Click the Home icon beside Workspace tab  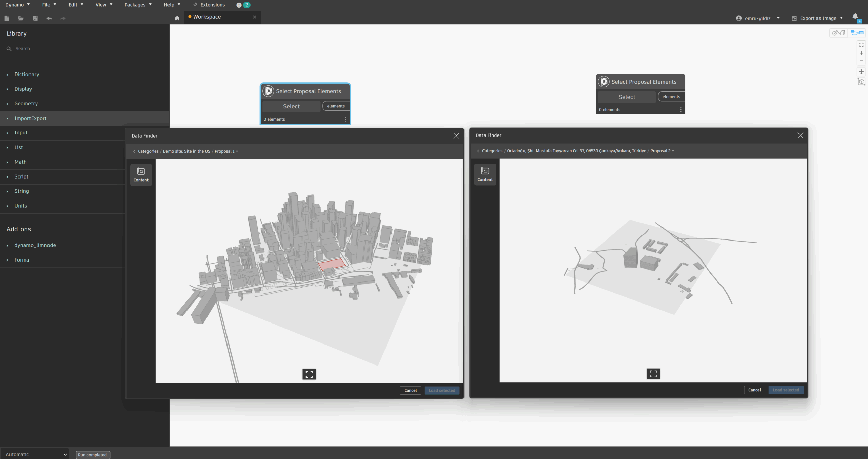[177, 18]
